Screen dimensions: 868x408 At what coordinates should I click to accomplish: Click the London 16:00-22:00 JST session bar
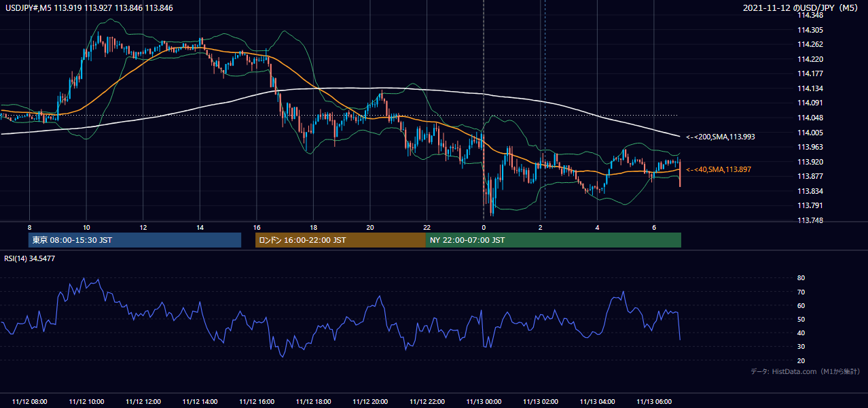[340, 240]
